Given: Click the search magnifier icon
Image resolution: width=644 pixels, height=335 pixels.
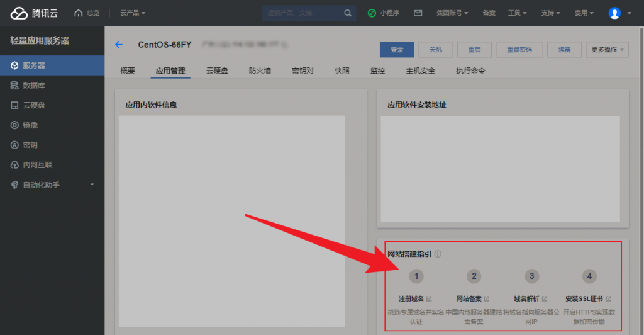Looking at the screenshot, I should pyautogui.click(x=347, y=13).
